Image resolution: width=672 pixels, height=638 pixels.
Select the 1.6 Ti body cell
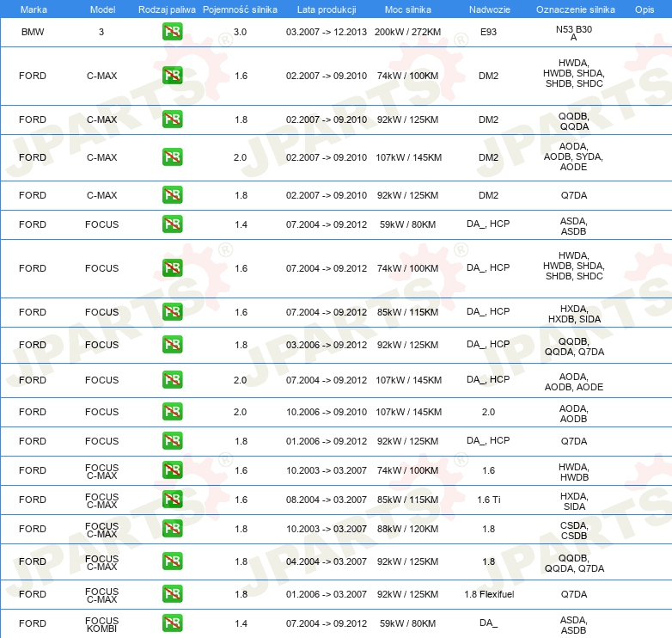pos(489,500)
